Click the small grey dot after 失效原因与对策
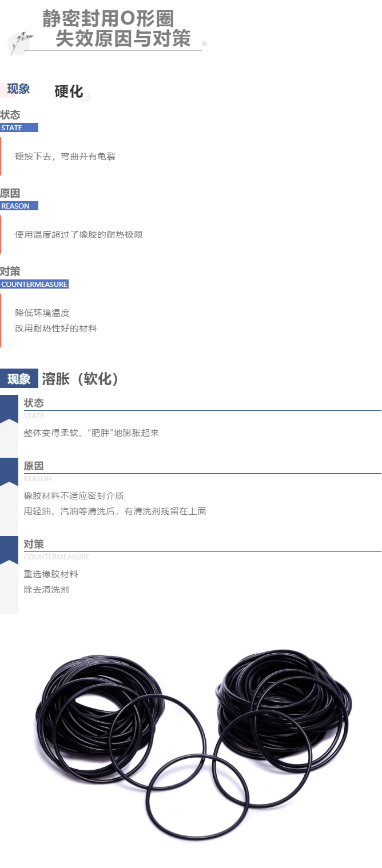 coord(205,43)
